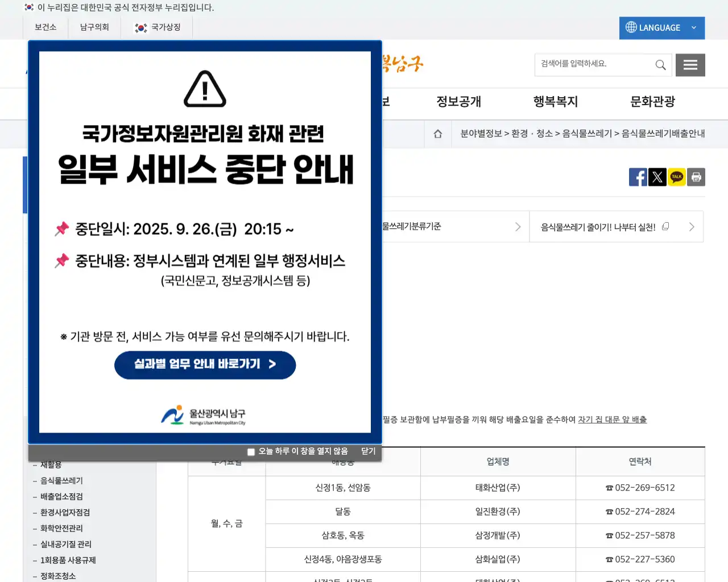This screenshot has width=728, height=582.
Task: Select 실내공기질 관리 in sidebar
Action: [x=66, y=544]
